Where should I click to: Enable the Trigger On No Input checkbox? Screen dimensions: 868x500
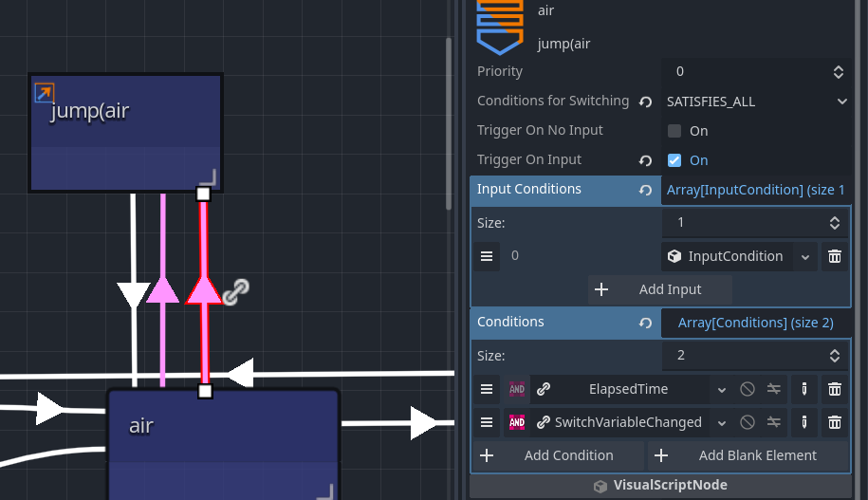tap(674, 131)
